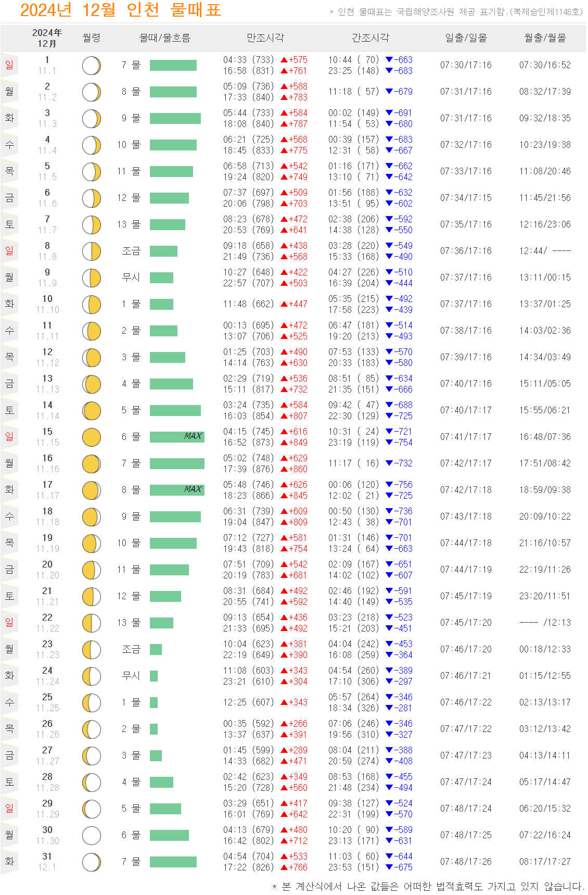Image resolution: width=588 pixels, height=895 pixels.
Task: Click the 조금 tide label on December 23
Action: tap(131, 649)
